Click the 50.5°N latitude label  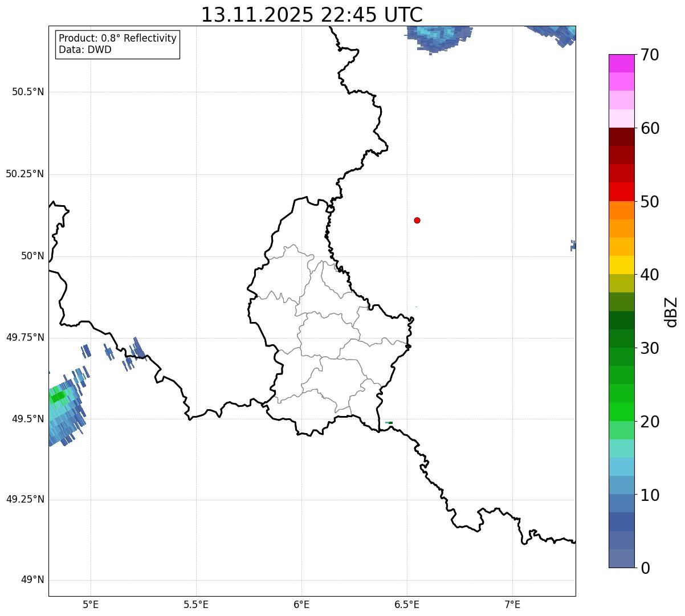(28, 92)
